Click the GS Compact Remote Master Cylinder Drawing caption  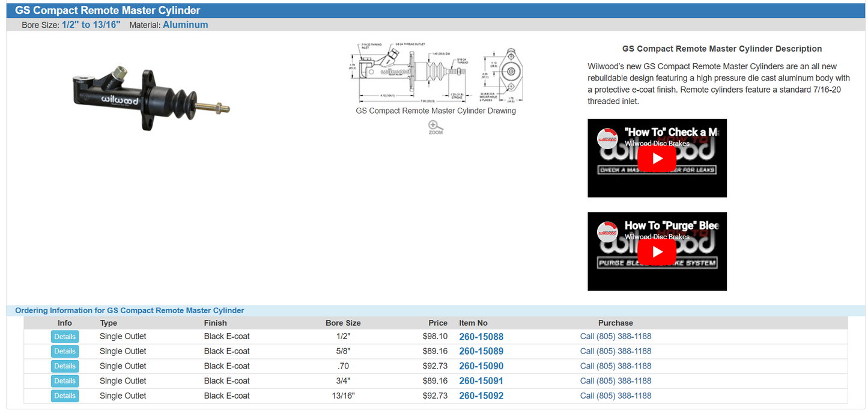436,111
